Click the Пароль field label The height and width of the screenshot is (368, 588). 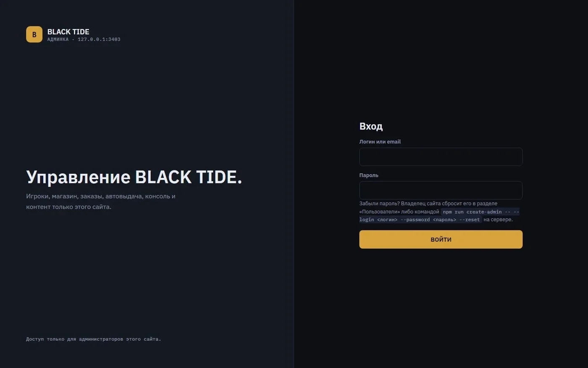tap(369, 175)
